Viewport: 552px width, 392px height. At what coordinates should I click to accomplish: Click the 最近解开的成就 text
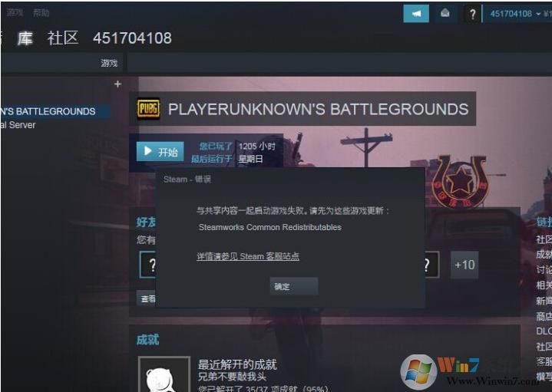coord(237,364)
